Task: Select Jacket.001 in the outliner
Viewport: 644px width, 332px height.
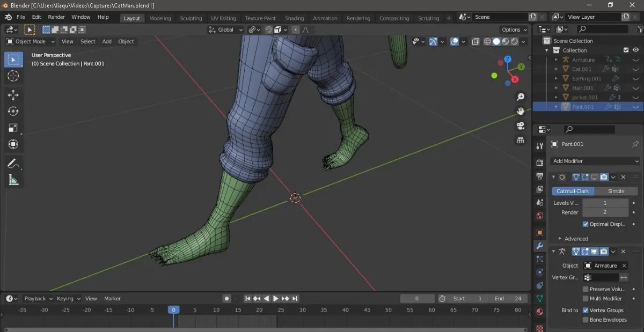Action: click(584, 97)
